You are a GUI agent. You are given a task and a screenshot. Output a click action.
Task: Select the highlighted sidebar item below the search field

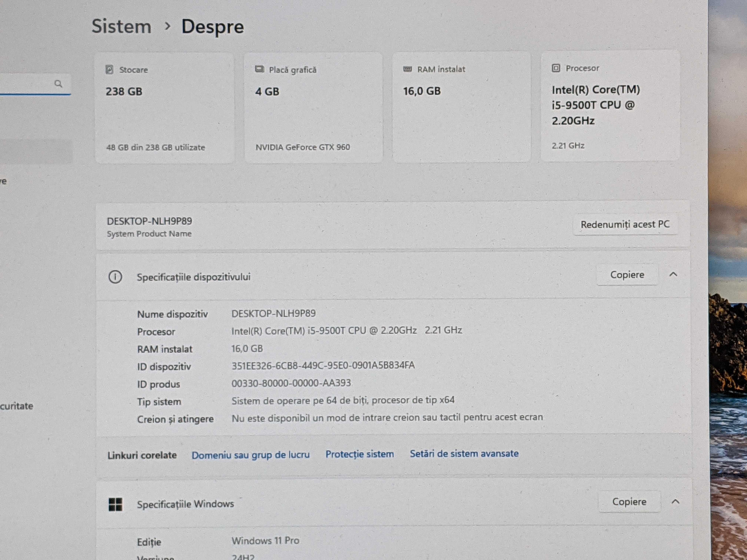(x=36, y=151)
